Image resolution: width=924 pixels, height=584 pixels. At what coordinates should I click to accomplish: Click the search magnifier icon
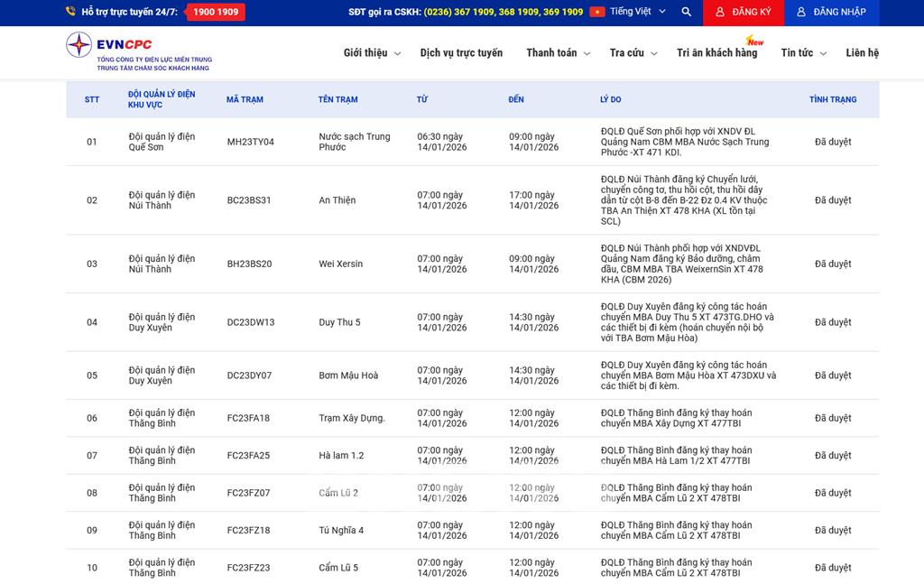point(687,13)
